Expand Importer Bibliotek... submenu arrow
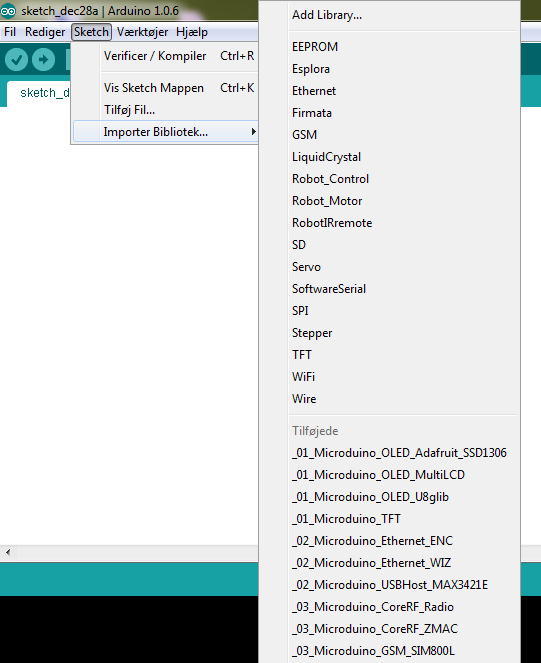Screen dimensions: 541x663 pyautogui.click(x=253, y=132)
